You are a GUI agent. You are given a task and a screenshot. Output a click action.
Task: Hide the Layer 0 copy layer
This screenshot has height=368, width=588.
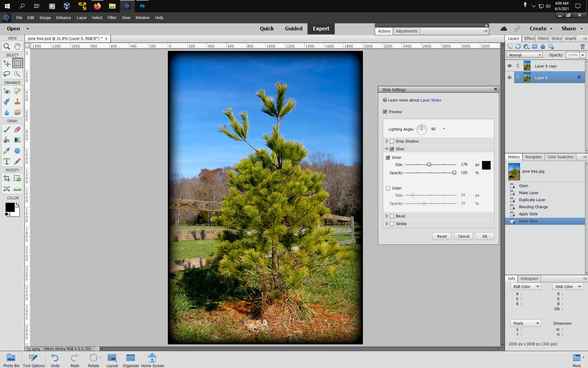[510, 66]
